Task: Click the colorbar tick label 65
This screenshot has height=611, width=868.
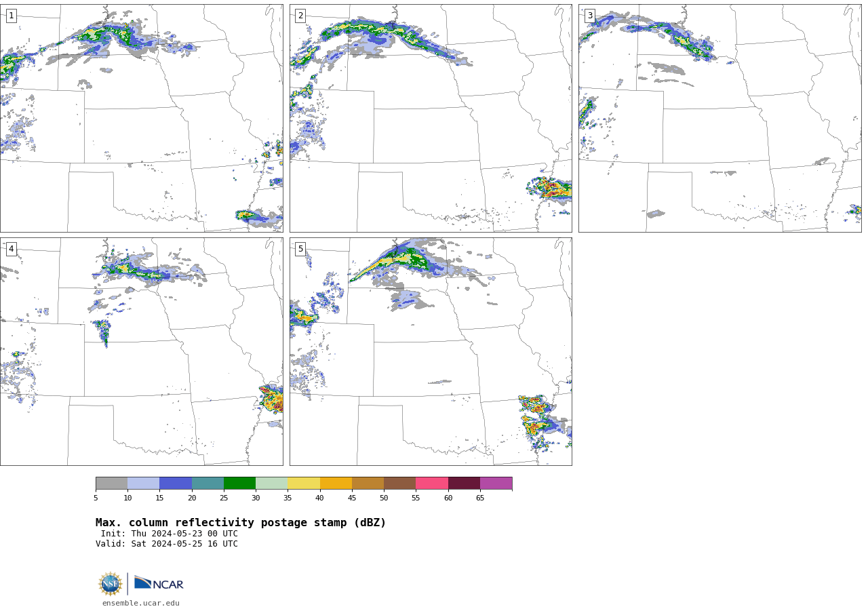Action: 480,498
